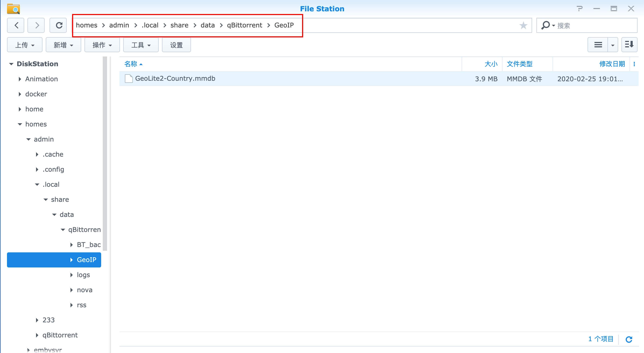Click the search magnifier icon

[545, 25]
